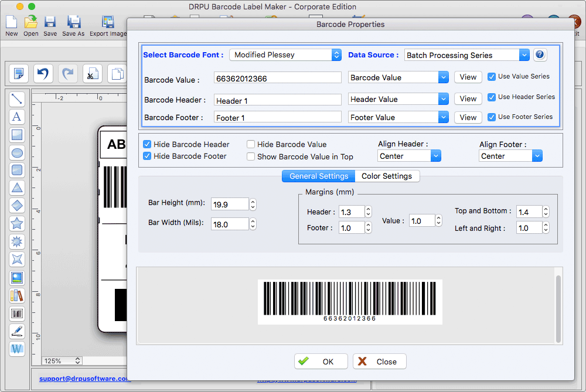The height and width of the screenshot is (392, 586).
Task: Select the Line drawing tool
Action: [17, 99]
